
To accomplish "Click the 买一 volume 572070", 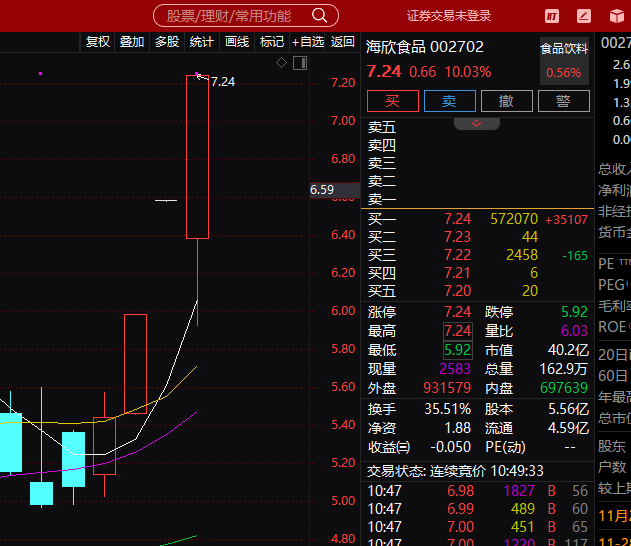I will pos(514,219).
